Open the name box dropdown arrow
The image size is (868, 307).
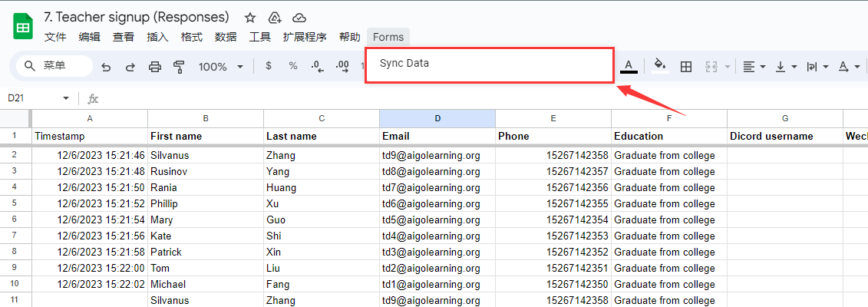[x=66, y=98]
